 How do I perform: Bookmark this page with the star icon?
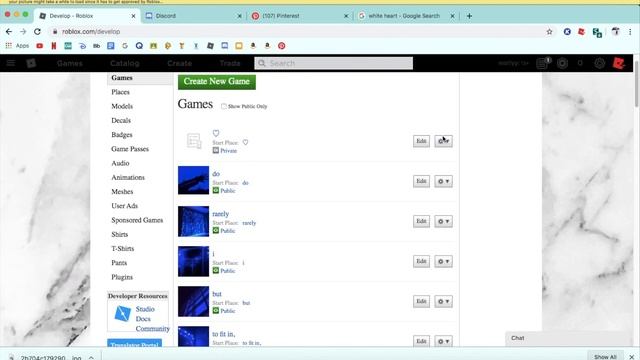pyautogui.click(x=549, y=31)
